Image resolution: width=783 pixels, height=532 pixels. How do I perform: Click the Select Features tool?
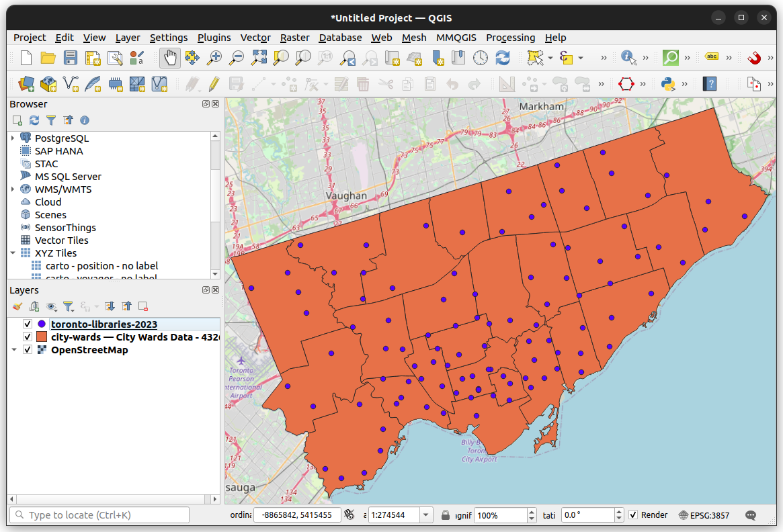pos(535,58)
